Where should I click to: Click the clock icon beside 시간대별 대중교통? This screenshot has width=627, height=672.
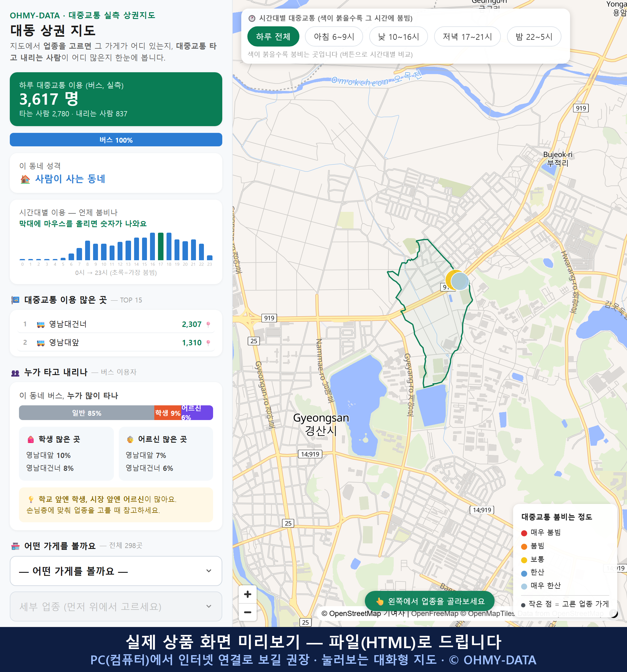click(x=252, y=18)
